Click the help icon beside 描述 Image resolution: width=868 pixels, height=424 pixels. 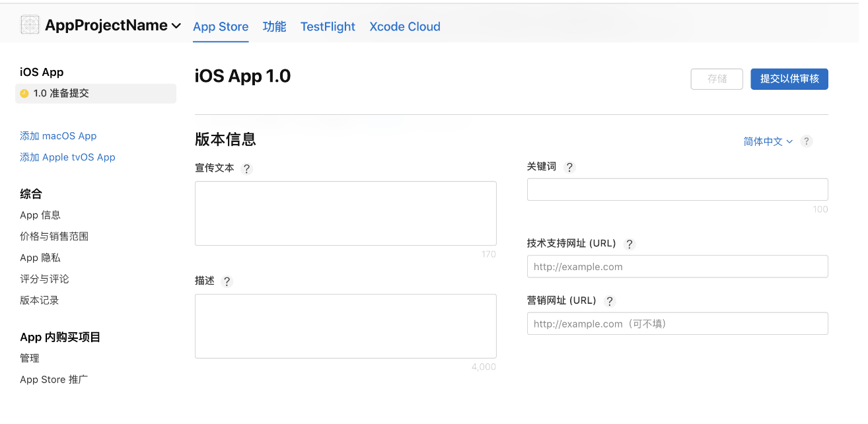(227, 281)
